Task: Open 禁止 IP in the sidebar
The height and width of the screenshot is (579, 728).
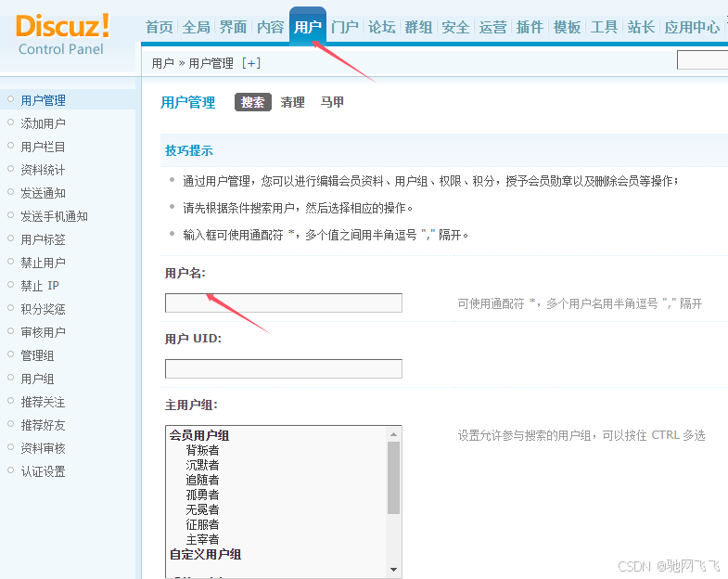Action: pyautogui.click(x=40, y=286)
